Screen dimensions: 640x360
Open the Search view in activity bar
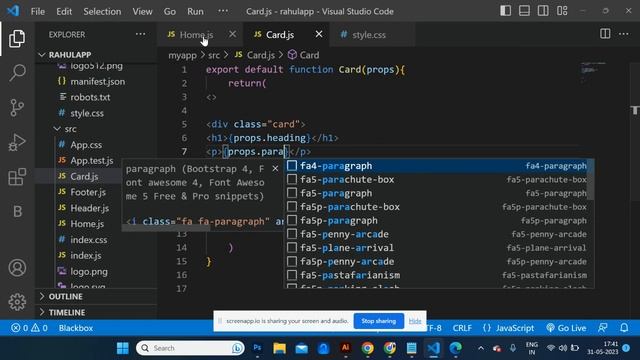pos(17,73)
